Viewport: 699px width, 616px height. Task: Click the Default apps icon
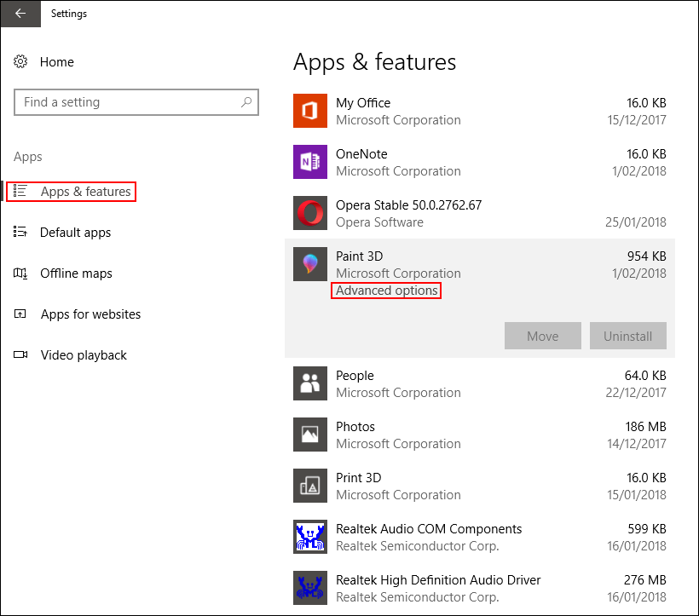20,232
